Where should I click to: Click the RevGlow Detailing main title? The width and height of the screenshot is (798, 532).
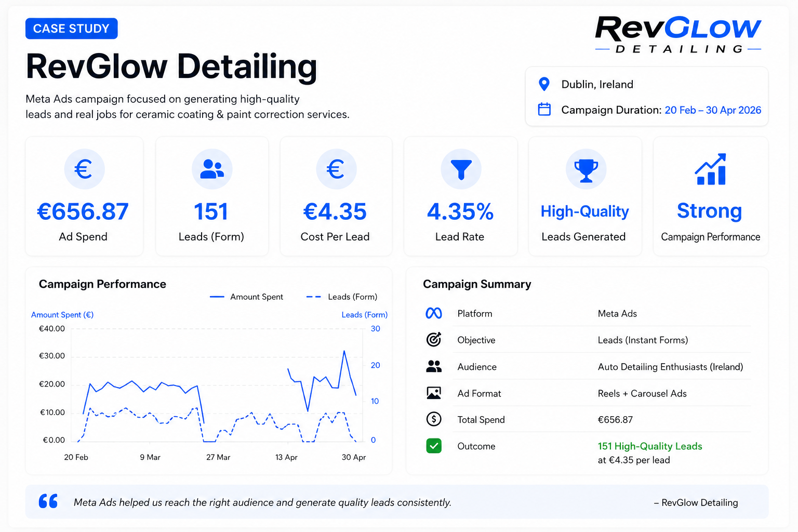point(171,66)
